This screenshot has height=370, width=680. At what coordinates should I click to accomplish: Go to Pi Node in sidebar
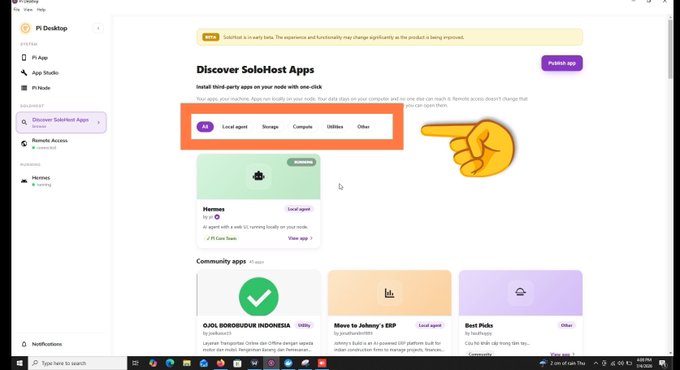41,88
